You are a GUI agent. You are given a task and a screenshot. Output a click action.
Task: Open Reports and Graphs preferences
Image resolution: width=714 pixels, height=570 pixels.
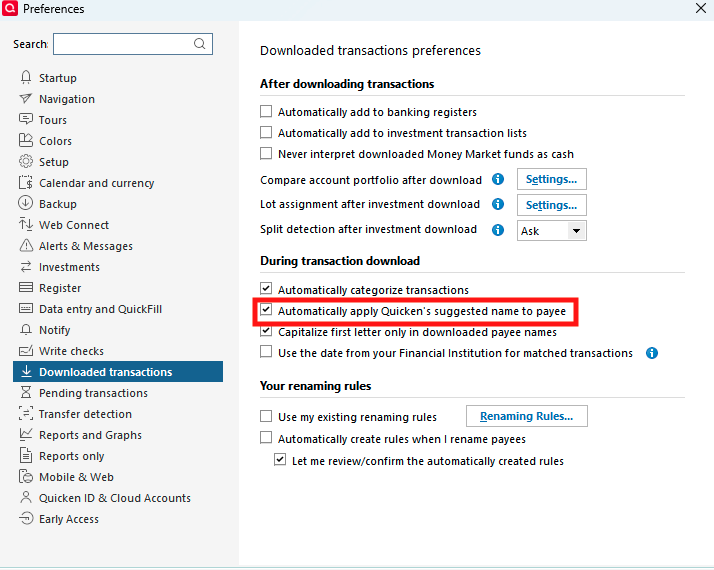pyautogui.click(x=90, y=435)
